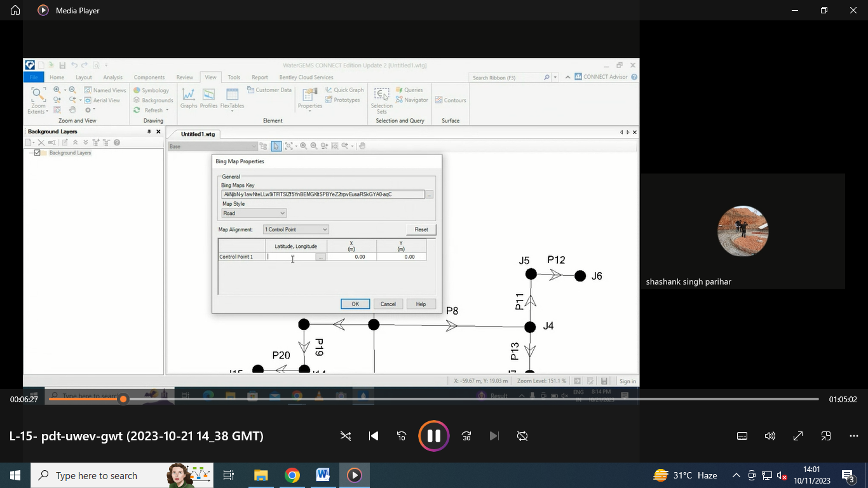
Task: Open Customer Data in the Element group
Action: tap(269, 90)
